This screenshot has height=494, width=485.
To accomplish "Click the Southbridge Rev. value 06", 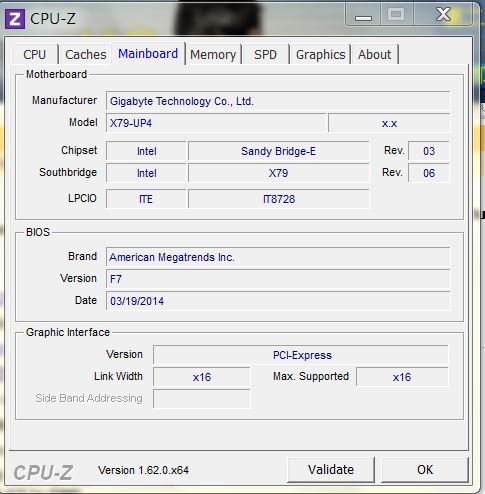I will pos(429,173).
